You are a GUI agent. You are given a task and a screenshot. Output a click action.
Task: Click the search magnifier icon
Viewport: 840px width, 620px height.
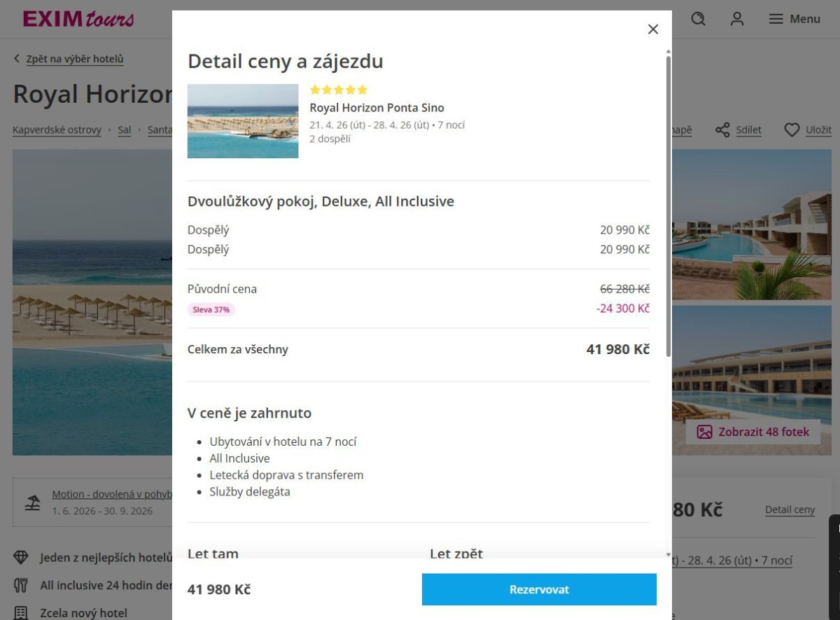click(698, 19)
